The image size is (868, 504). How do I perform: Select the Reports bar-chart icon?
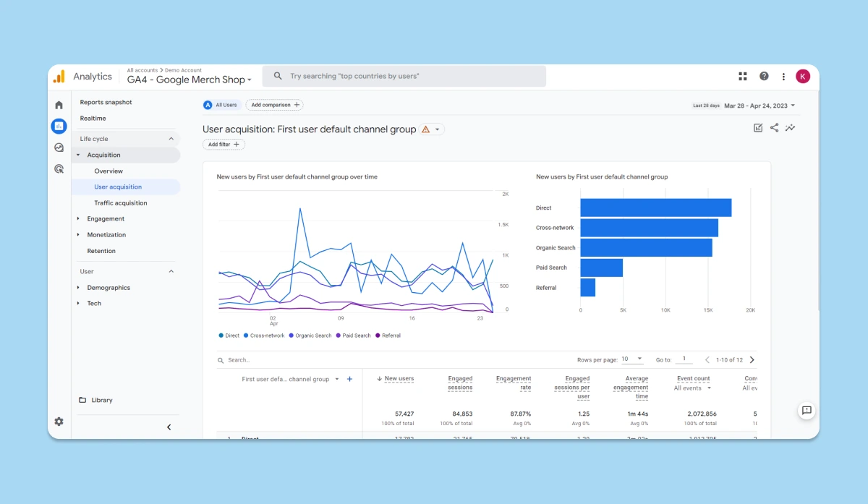[59, 126]
